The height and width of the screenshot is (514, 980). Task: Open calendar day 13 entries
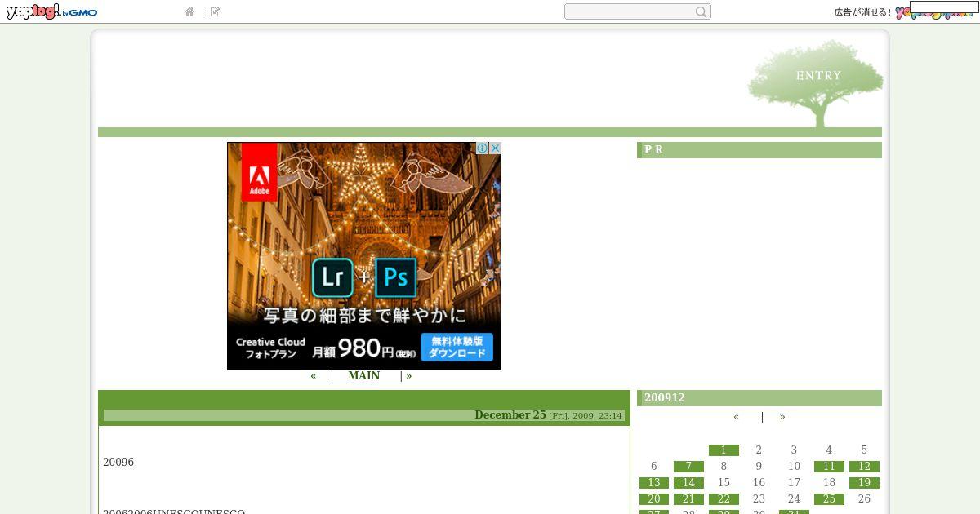[x=653, y=483]
